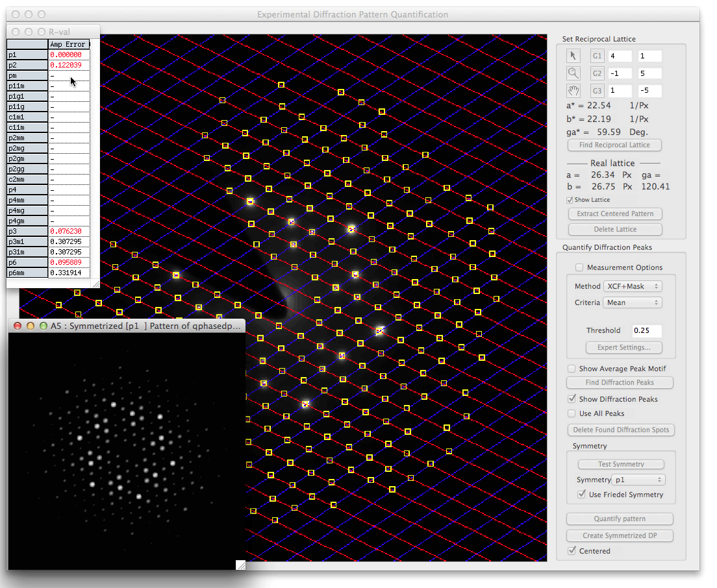The width and height of the screenshot is (717, 588).
Task: Grab the resize grip of R-val window
Action: (x=95, y=284)
